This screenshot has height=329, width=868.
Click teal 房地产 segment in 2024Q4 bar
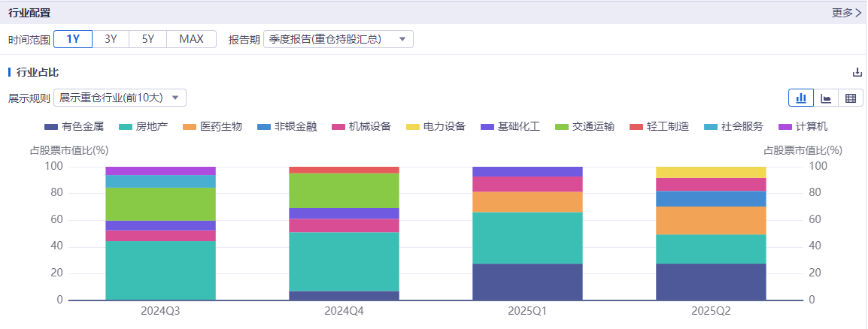coord(344,261)
